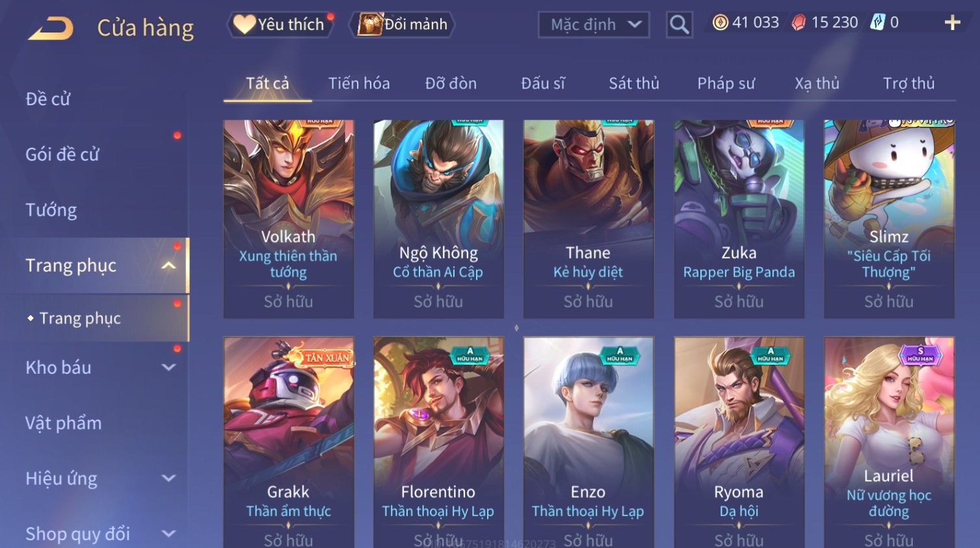Go to Tướng in the sidebar

[x=51, y=210]
